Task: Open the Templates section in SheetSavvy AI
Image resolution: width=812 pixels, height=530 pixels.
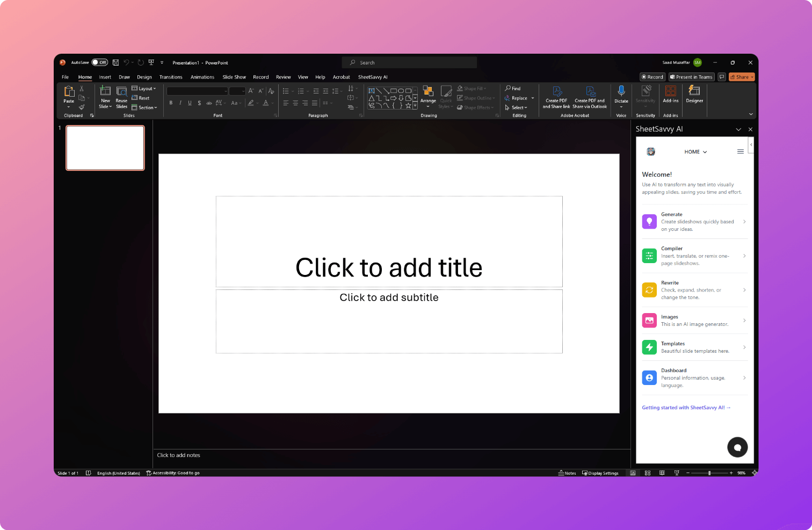Action: [x=694, y=347]
